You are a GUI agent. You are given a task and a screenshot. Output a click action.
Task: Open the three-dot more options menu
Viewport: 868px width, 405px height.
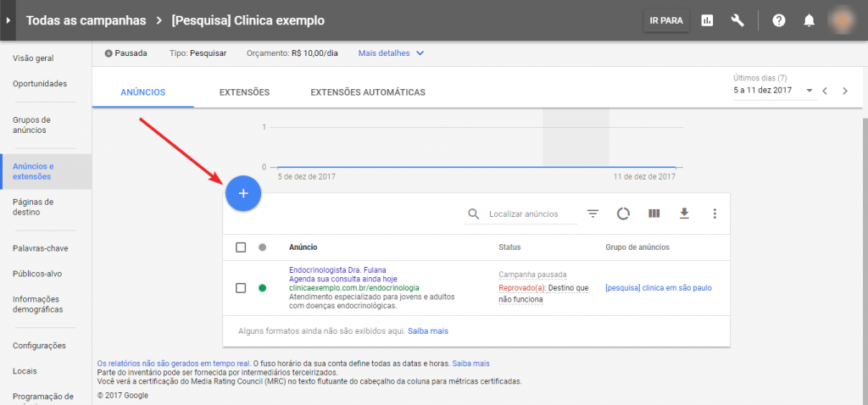pos(715,214)
